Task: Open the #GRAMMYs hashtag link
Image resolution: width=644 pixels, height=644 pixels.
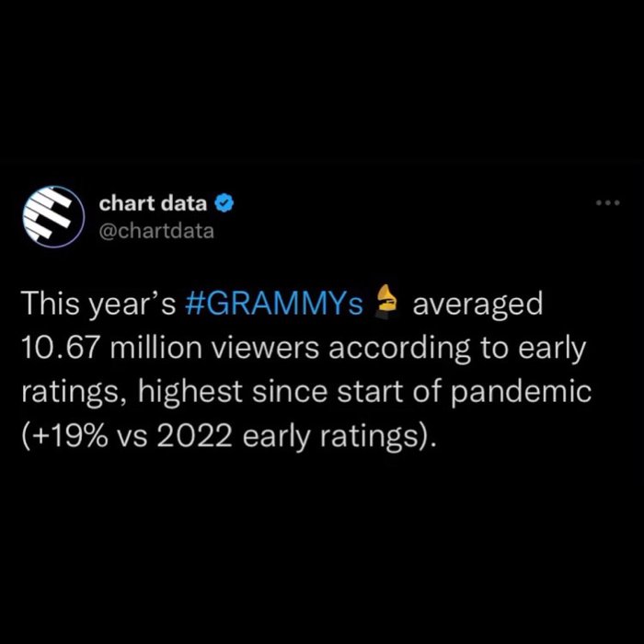Action: (274, 304)
